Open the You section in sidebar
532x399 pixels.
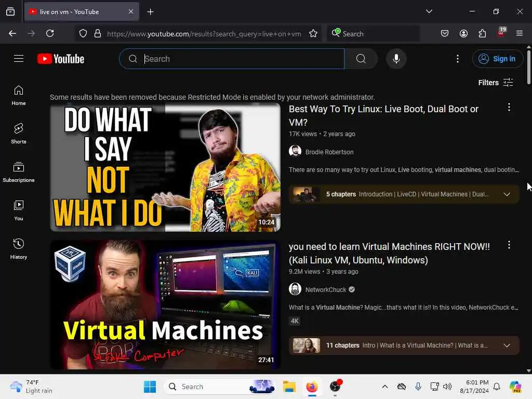click(19, 211)
